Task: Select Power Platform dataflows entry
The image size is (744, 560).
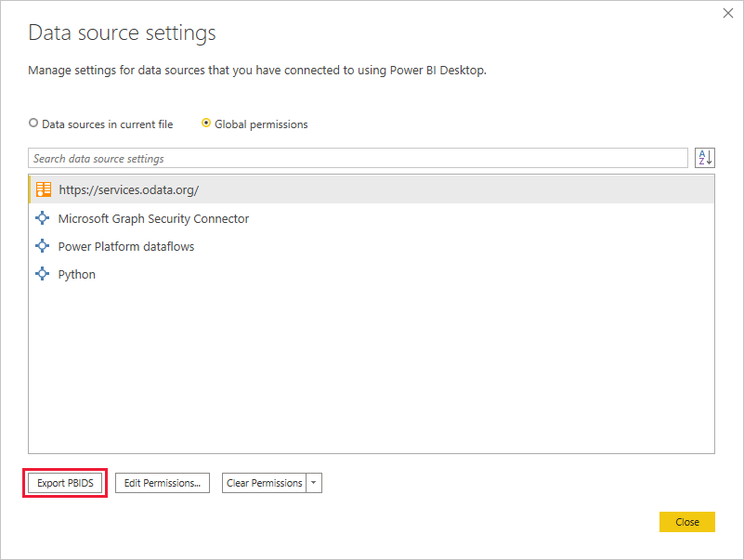Action: 372,246
